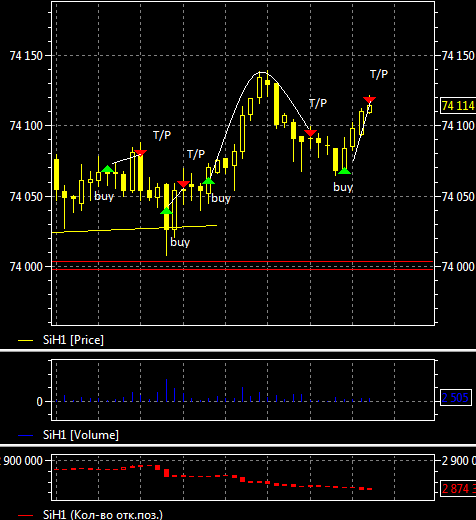
Task: Select the leftmost 'T/P' text label
Action: click(162, 135)
